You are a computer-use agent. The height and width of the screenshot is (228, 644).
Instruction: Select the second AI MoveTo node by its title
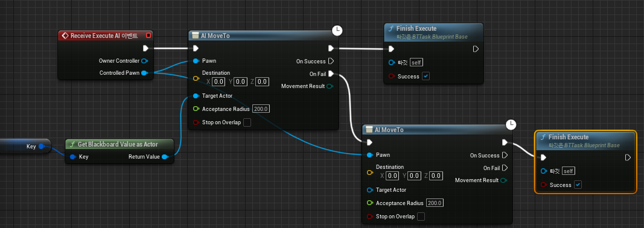389,130
